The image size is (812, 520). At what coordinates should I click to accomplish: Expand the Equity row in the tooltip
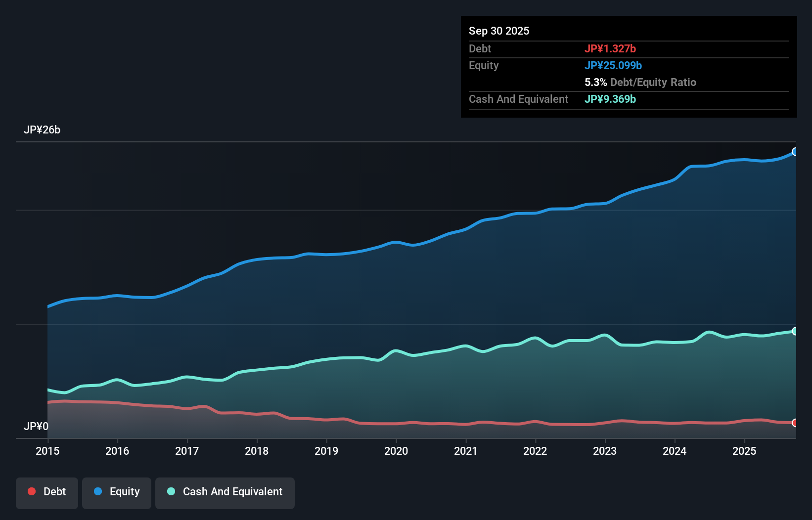point(483,65)
